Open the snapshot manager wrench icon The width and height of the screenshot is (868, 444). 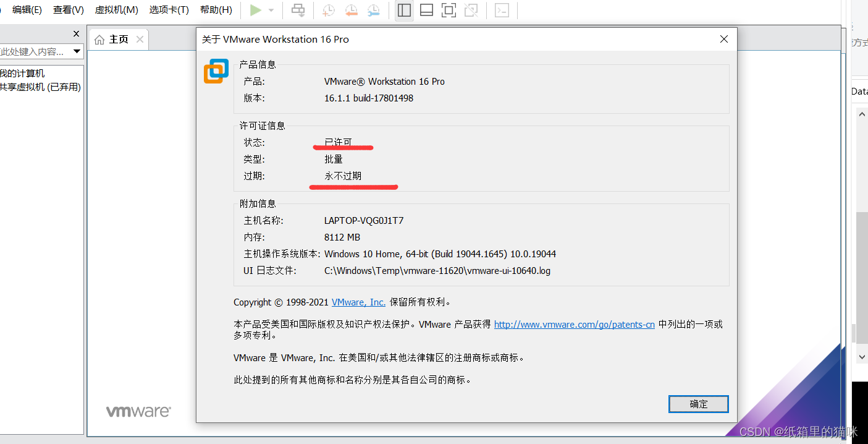coord(373,10)
